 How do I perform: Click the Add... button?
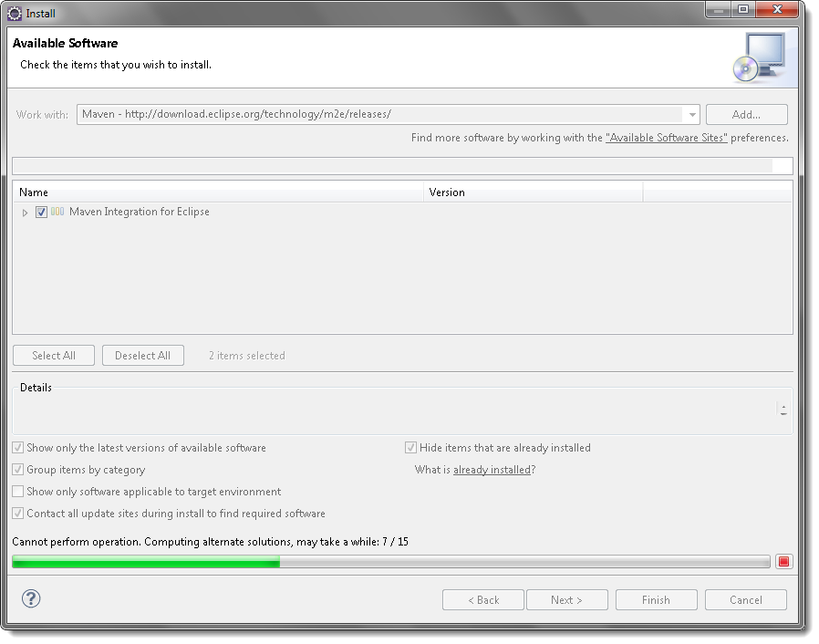(x=746, y=114)
